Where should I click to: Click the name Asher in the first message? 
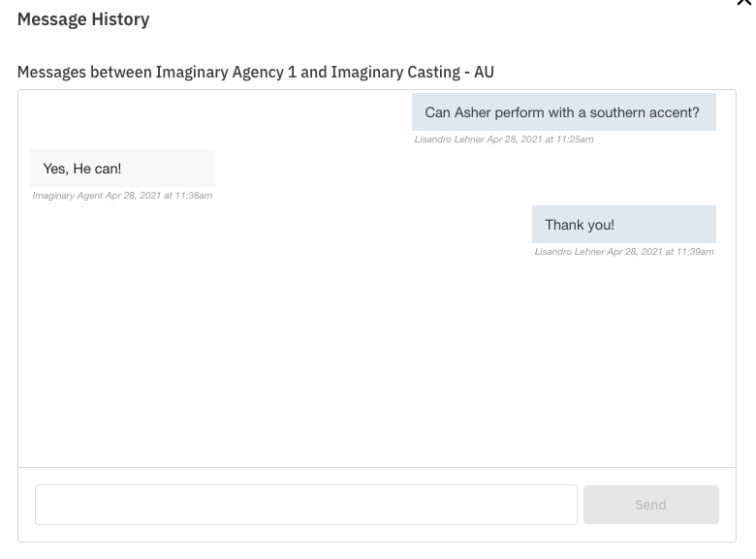pos(472,112)
